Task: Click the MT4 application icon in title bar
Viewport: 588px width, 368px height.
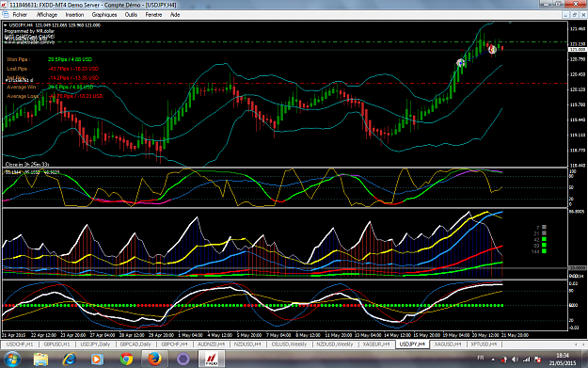Action: click(x=4, y=5)
